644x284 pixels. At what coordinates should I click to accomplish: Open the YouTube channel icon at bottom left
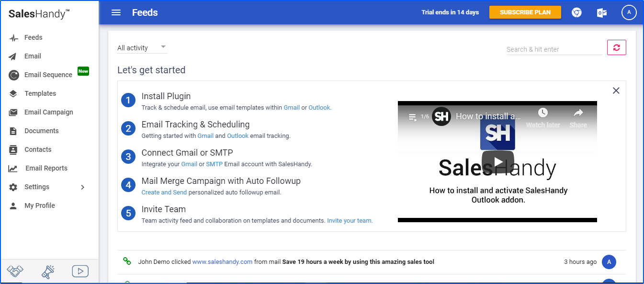click(80, 271)
